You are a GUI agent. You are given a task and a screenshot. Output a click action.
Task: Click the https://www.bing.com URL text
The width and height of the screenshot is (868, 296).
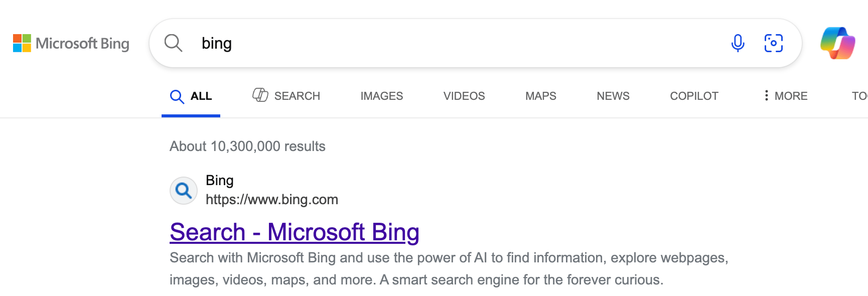[x=271, y=199]
